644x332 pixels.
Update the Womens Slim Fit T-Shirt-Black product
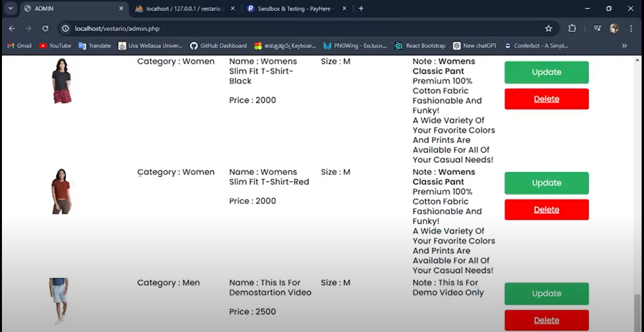click(x=547, y=72)
